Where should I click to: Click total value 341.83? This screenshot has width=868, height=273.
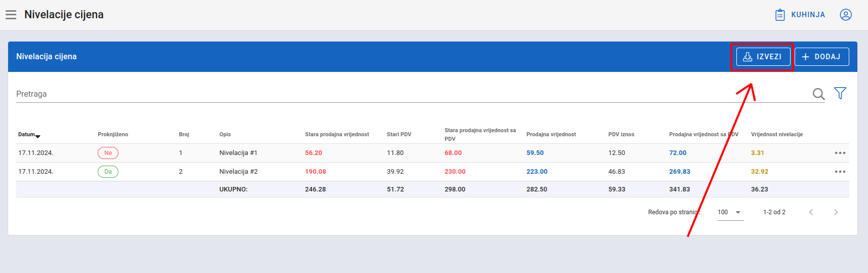[680, 189]
